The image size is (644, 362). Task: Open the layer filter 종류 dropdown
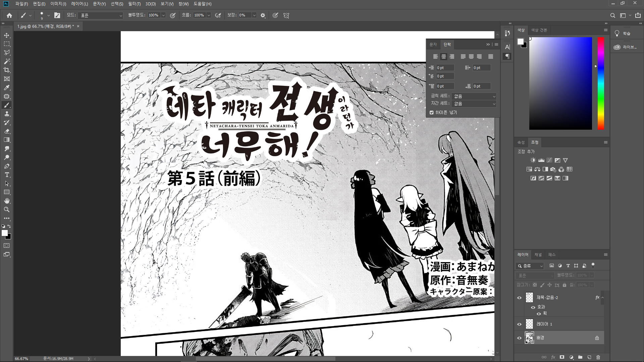530,266
